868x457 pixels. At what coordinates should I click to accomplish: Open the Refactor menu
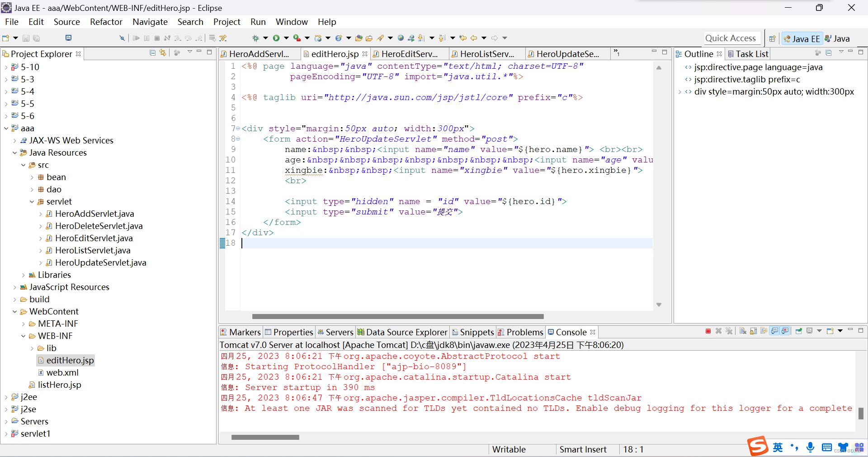pyautogui.click(x=106, y=22)
